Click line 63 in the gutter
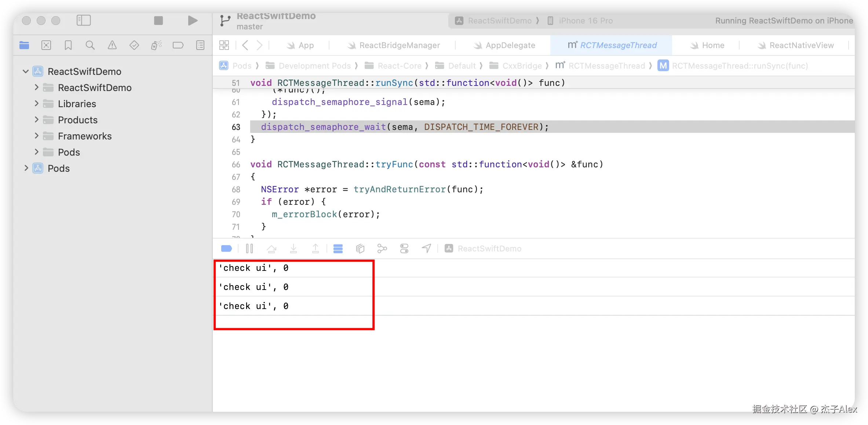868x425 pixels. coord(236,127)
